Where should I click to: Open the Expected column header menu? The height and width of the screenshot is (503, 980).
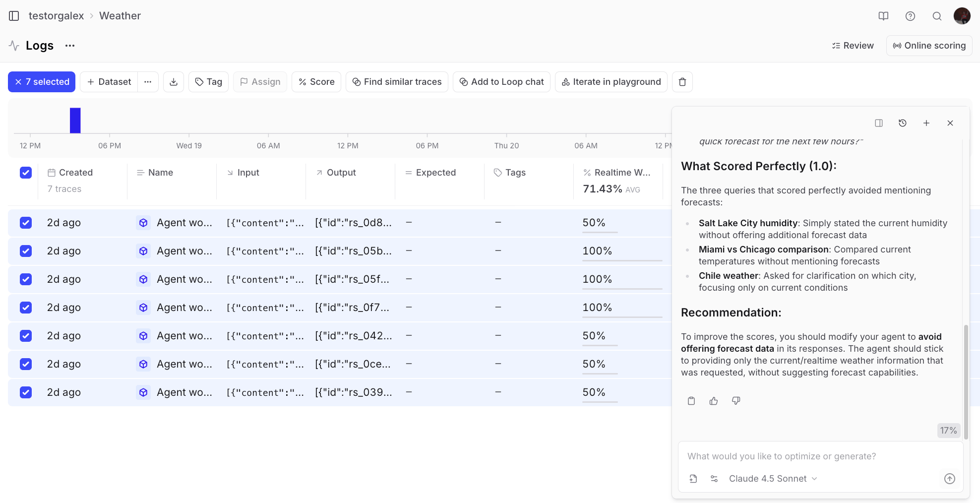click(x=430, y=173)
